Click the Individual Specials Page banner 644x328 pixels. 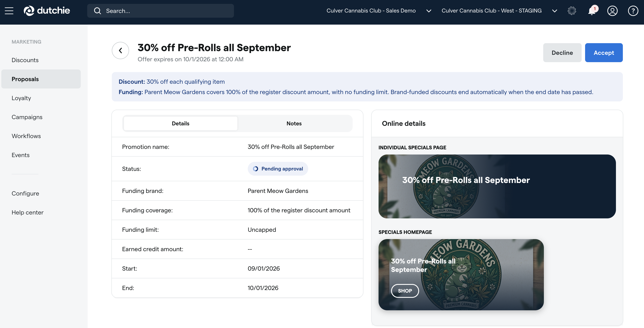point(497,186)
